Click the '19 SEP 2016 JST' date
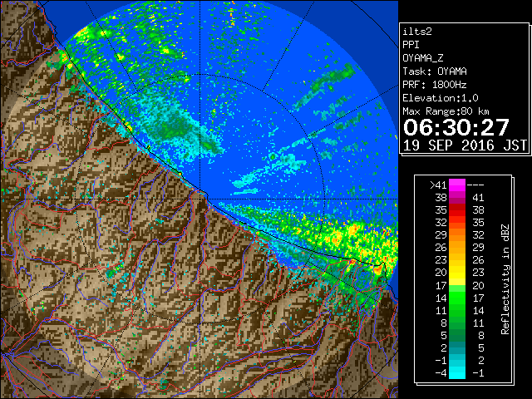The width and height of the screenshot is (532, 399). click(465, 145)
